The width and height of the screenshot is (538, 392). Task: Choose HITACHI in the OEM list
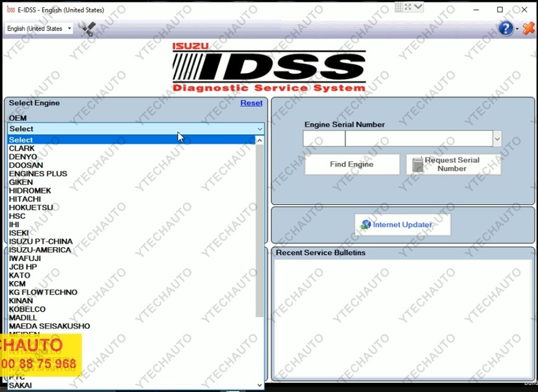(25, 199)
